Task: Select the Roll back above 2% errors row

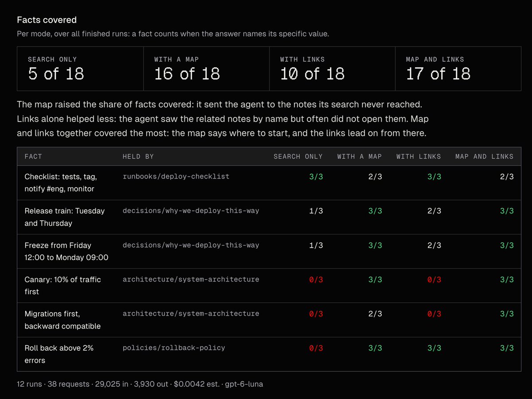Action: 269,354
